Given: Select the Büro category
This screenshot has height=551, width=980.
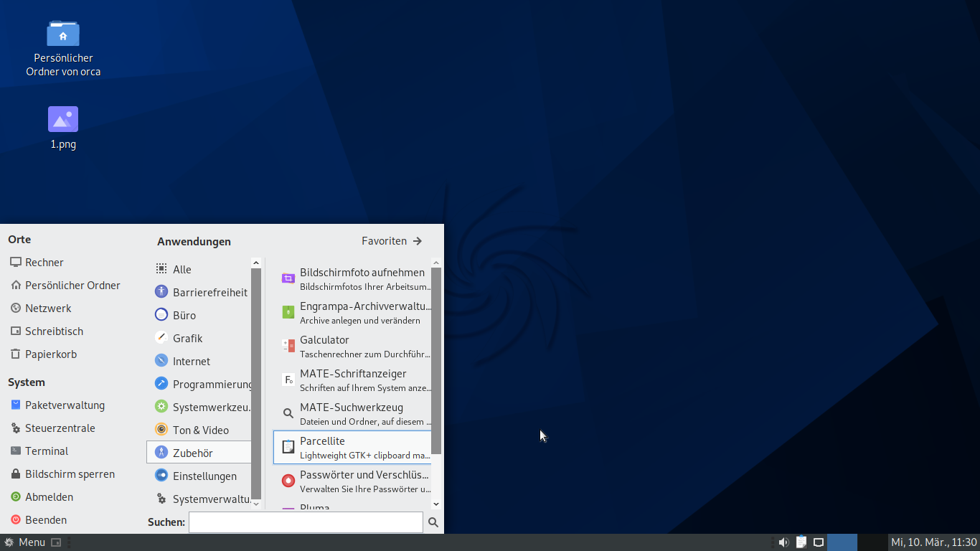Looking at the screenshot, I should 199,316.
